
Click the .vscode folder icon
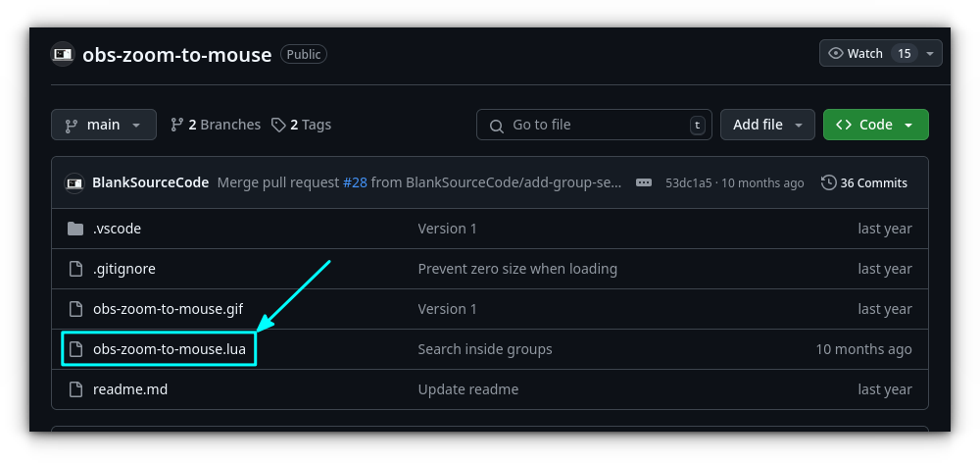click(75, 229)
